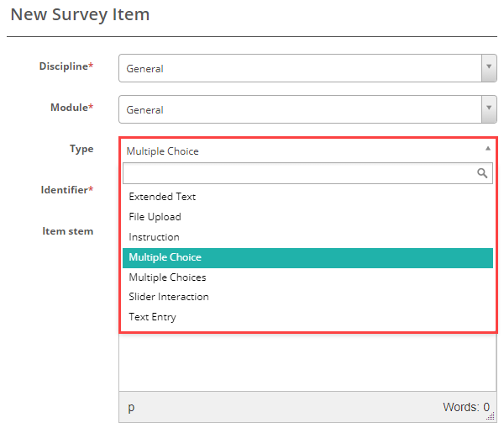Image resolution: width=504 pixels, height=428 pixels.
Task: Click the magnifier icon in the search box
Action: click(x=482, y=173)
